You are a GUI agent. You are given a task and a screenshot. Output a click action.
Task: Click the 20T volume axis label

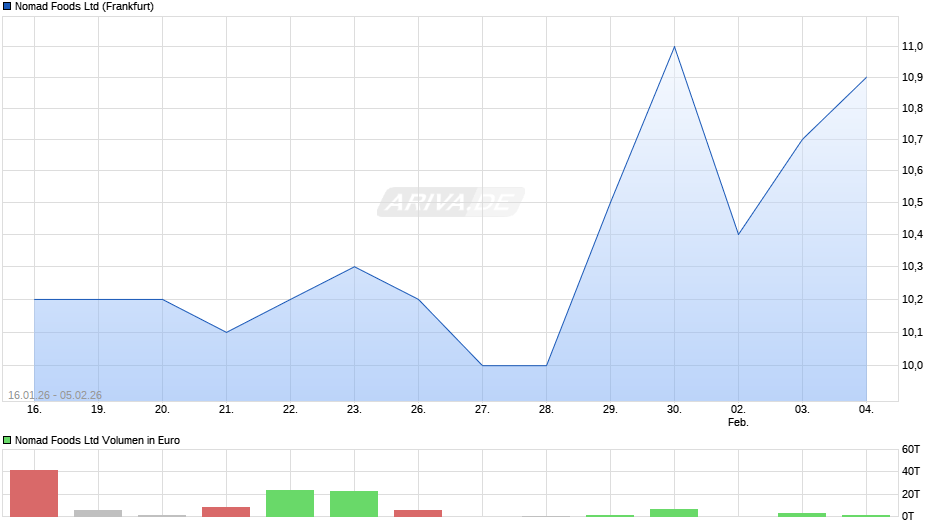pos(911,494)
